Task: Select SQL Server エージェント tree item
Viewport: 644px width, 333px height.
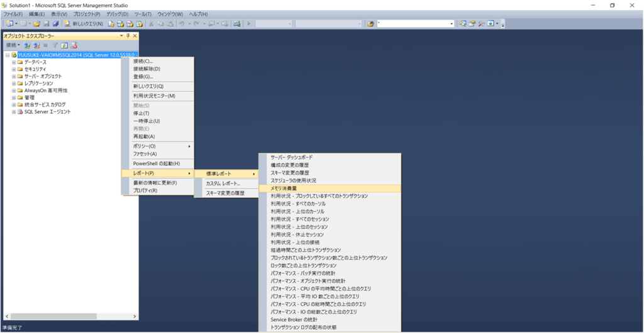Action: (47, 112)
